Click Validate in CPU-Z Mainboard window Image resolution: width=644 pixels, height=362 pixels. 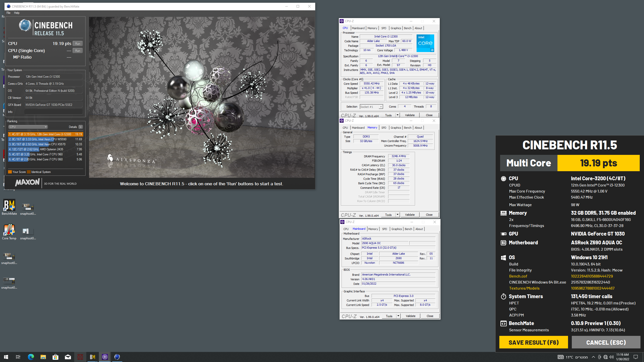411,316
